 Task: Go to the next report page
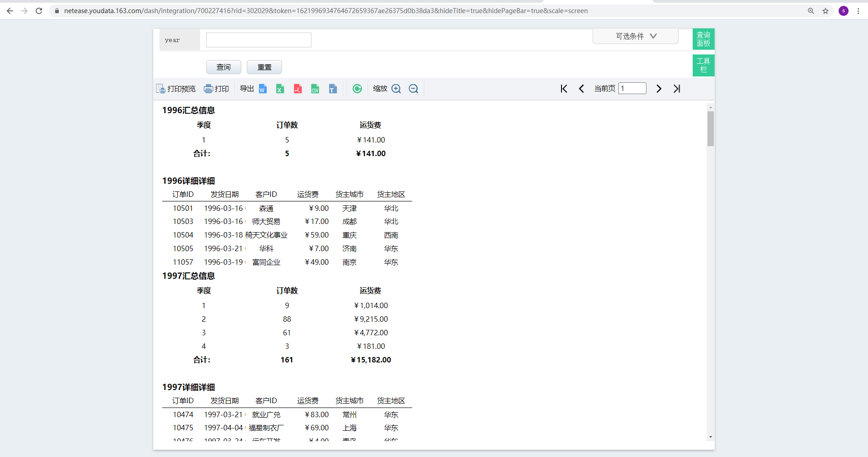(x=659, y=89)
